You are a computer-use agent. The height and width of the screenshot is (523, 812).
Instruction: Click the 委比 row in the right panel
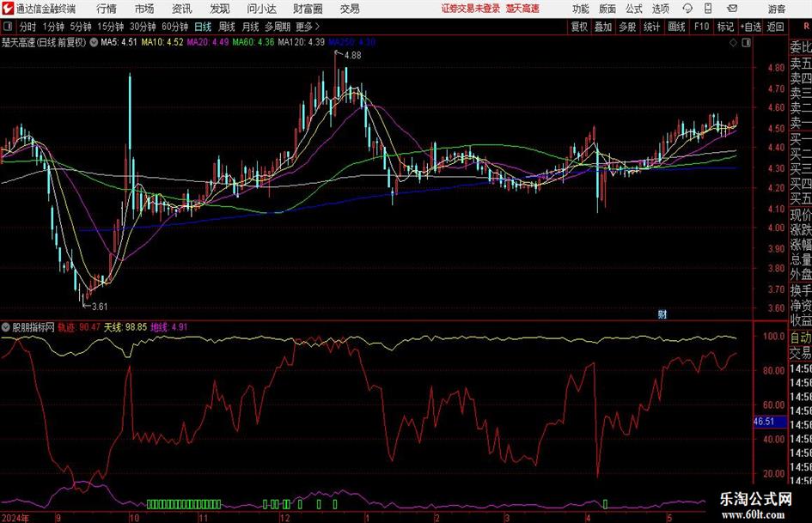(801, 47)
